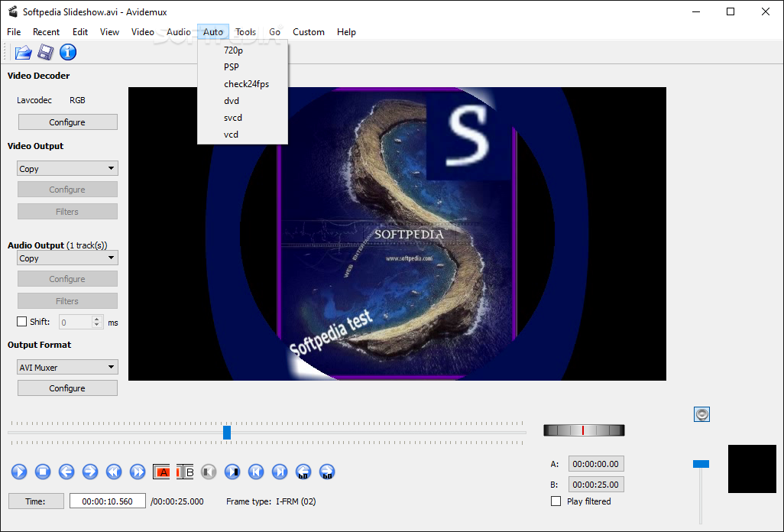Click Video Decoder Configure button
The image size is (784, 532).
point(67,122)
